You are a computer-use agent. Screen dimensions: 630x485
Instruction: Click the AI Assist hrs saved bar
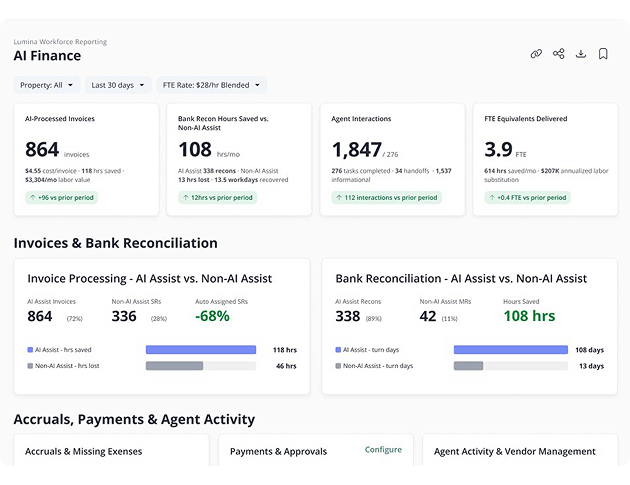[201, 350]
